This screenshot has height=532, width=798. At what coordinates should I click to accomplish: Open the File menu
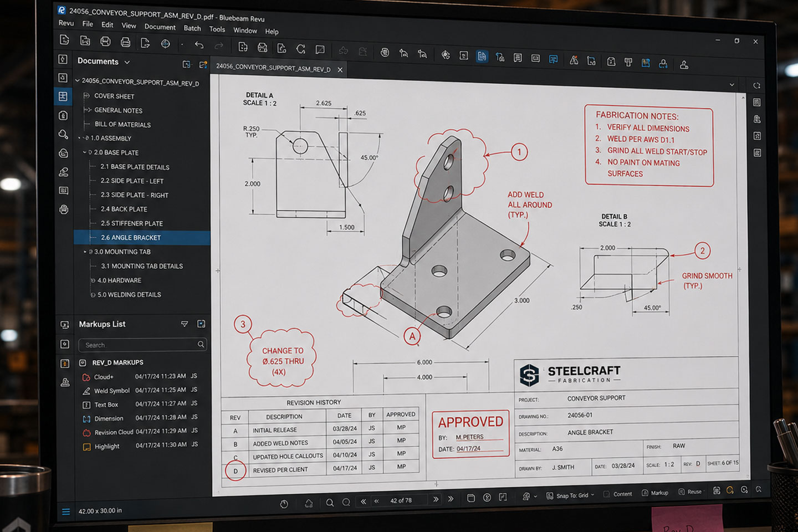[x=88, y=24]
